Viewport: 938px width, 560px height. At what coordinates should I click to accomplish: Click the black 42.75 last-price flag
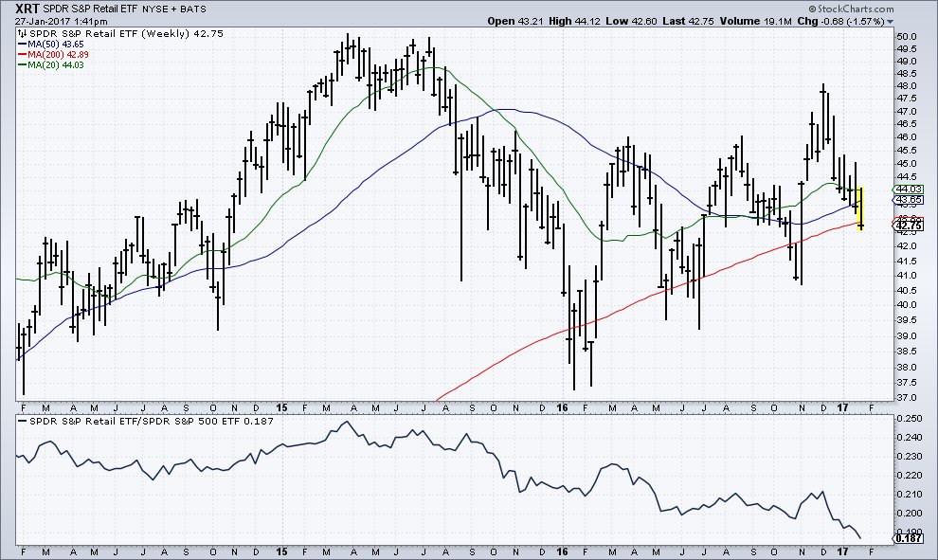click(908, 226)
